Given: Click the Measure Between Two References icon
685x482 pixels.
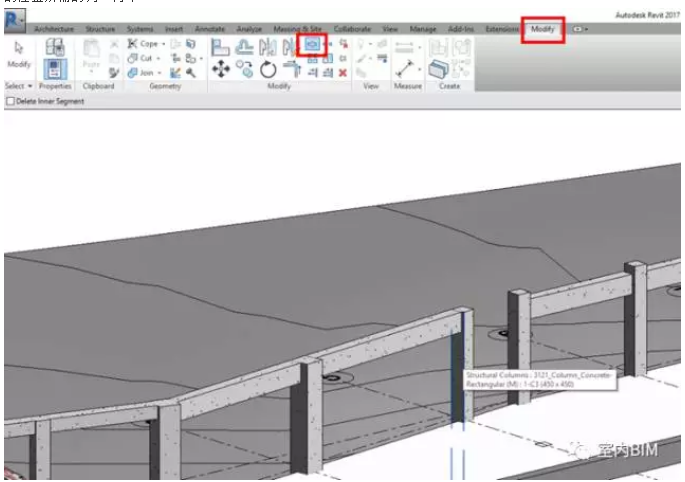Looking at the screenshot, I should coord(406,67).
